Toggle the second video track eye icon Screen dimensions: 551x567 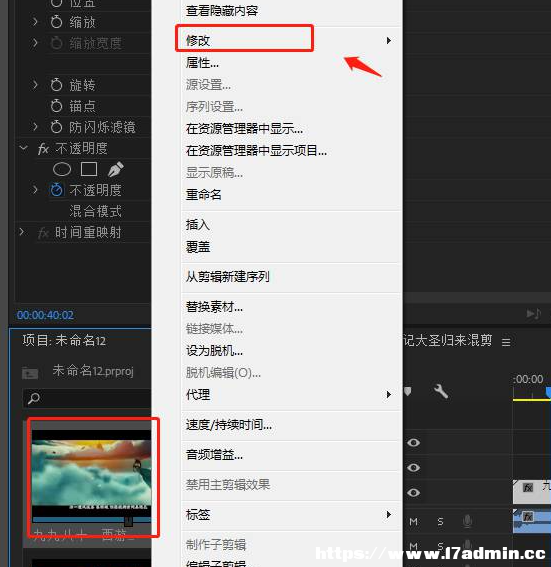click(x=414, y=468)
